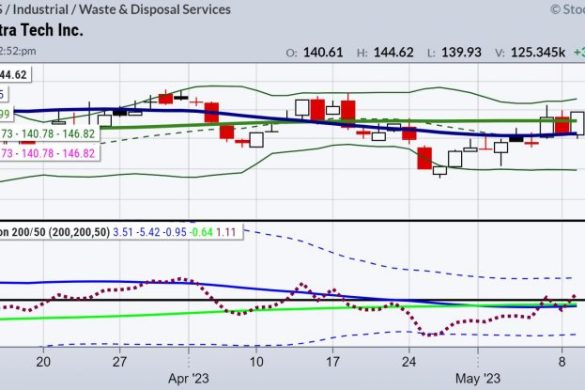Select the open price value 140.61

[x=323, y=53]
